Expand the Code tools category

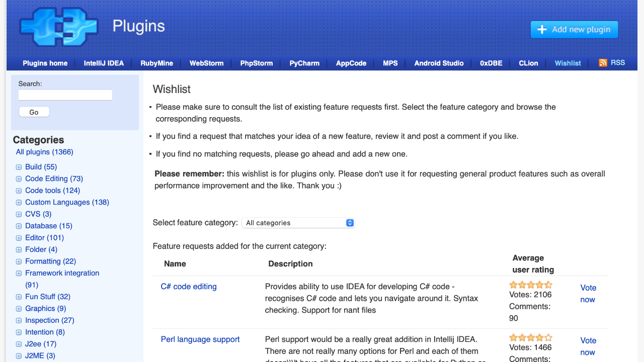coord(19,191)
